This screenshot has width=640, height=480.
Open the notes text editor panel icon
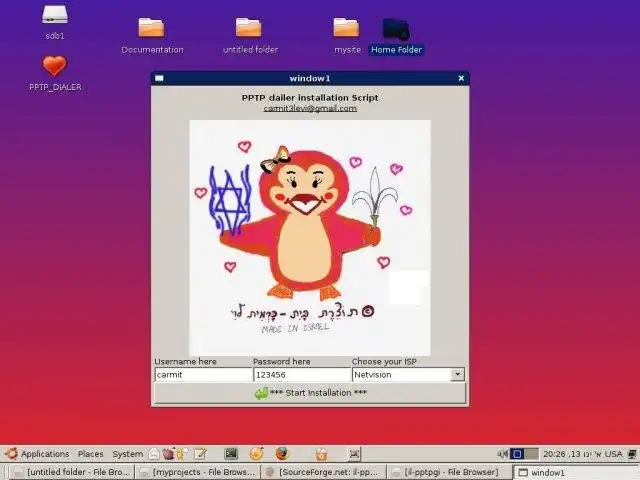201,453
